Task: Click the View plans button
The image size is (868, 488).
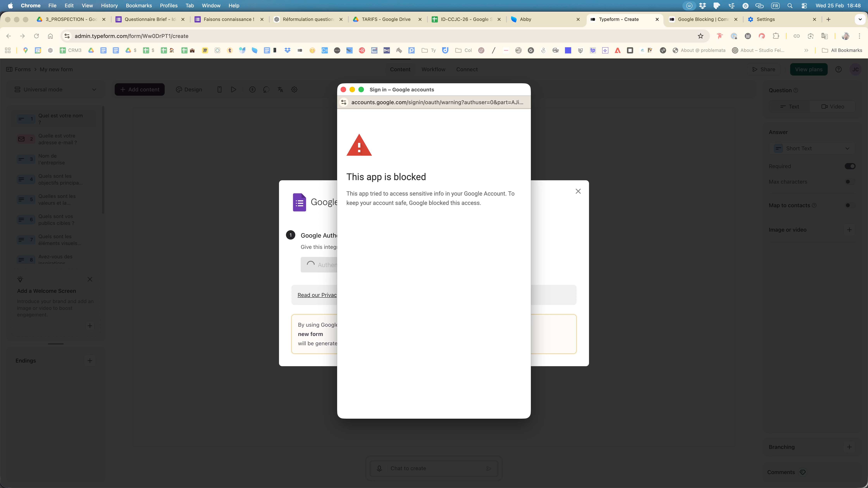Action: (x=808, y=69)
